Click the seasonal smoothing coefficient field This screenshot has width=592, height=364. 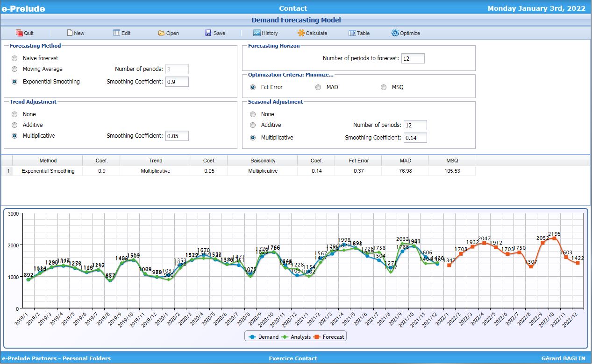click(415, 138)
